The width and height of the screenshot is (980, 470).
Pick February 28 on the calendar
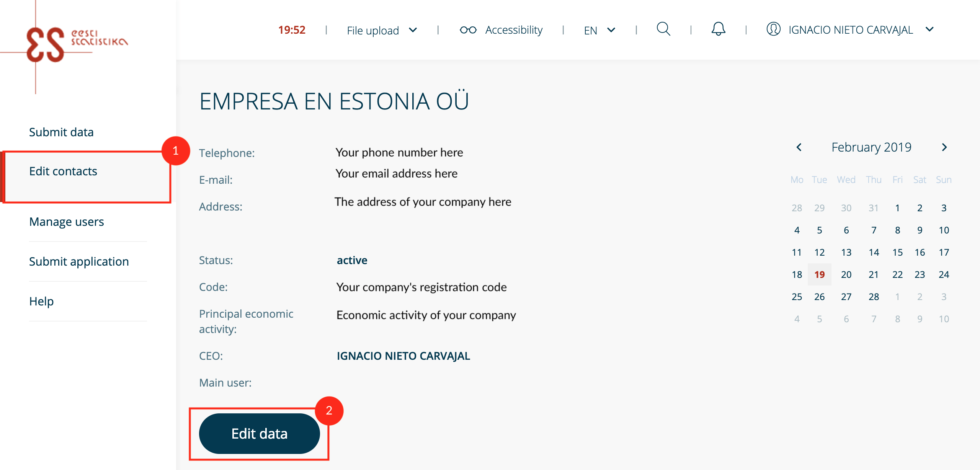click(874, 297)
